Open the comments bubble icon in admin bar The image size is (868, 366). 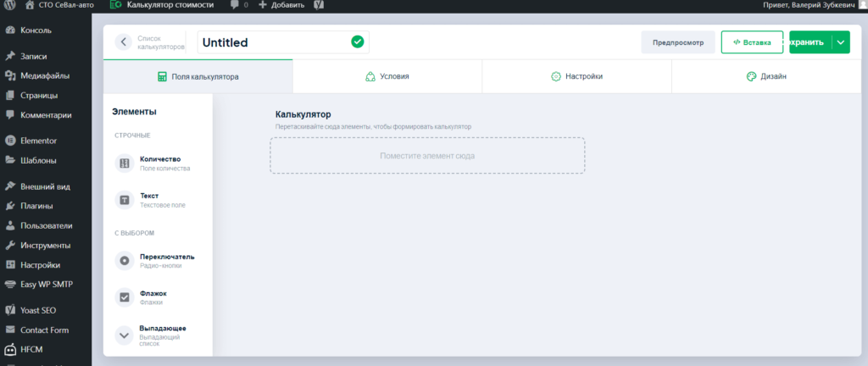(235, 5)
